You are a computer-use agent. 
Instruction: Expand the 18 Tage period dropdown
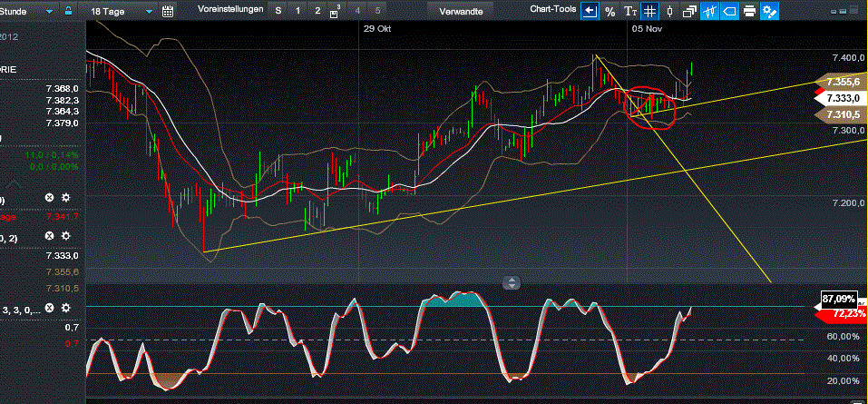point(122,12)
